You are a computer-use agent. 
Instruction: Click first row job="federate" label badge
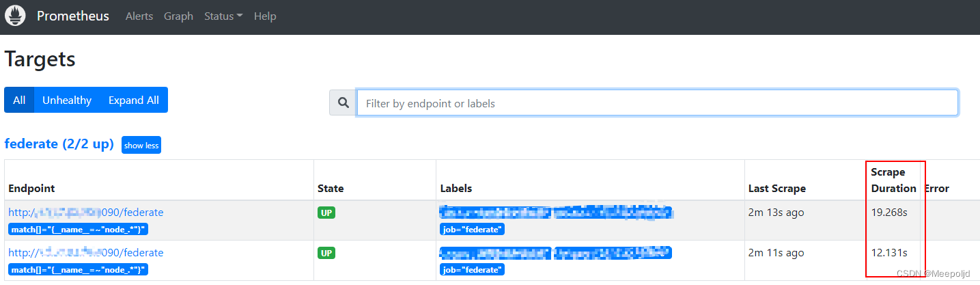pyautogui.click(x=472, y=230)
